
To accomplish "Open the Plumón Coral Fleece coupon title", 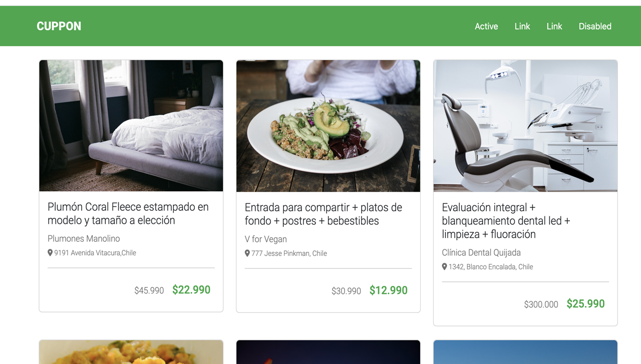I will point(128,213).
